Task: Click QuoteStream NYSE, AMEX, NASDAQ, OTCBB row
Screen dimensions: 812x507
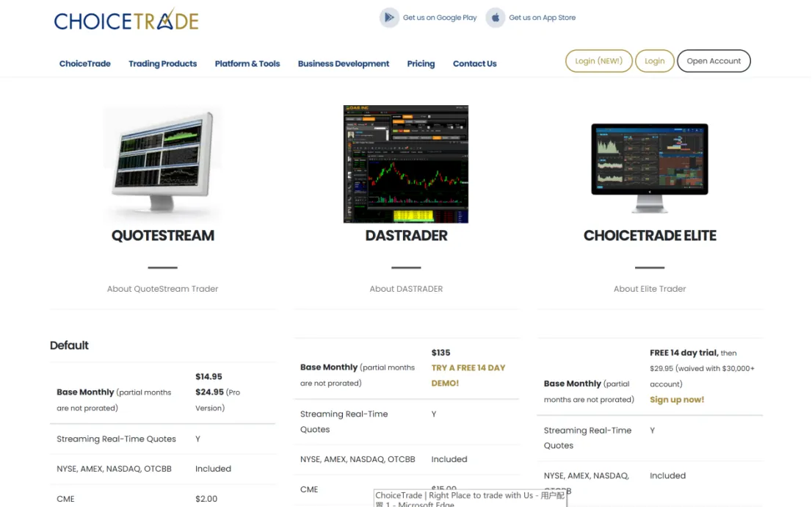Action: 162,469
